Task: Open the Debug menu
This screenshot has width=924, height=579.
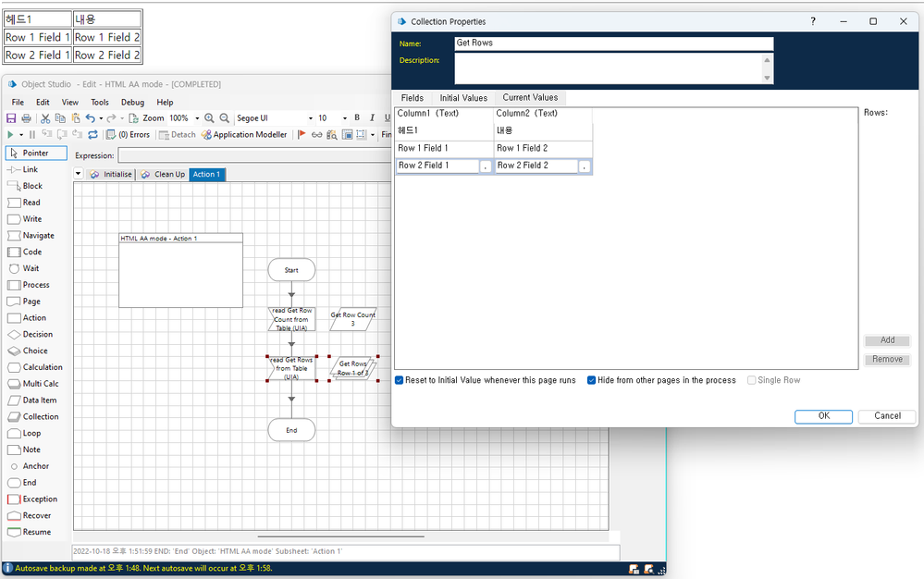Action: tap(132, 103)
